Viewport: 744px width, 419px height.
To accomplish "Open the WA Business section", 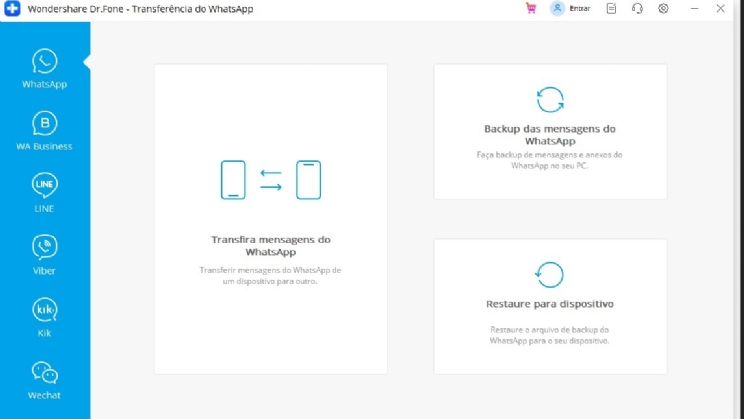I will [45, 131].
